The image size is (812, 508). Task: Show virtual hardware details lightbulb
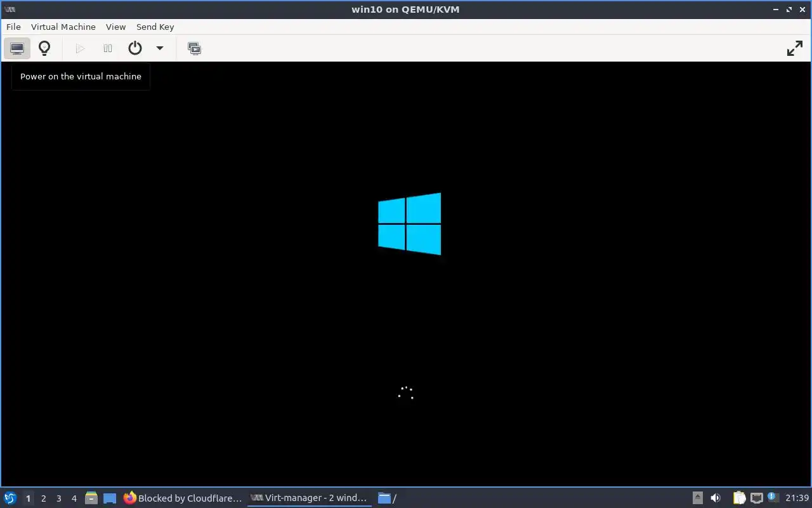(44, 48)
